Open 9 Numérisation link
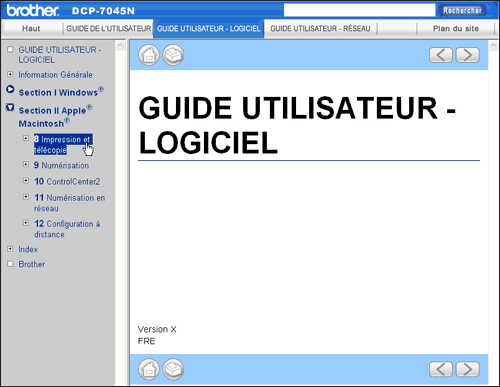 coord(62,165)
